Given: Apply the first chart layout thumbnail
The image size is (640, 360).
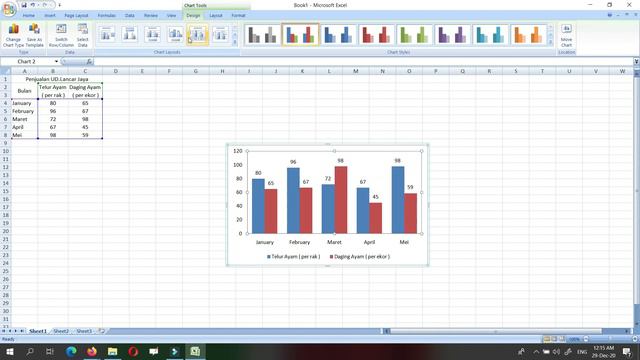Looking at the screenshot, I should tap(107, 35).
